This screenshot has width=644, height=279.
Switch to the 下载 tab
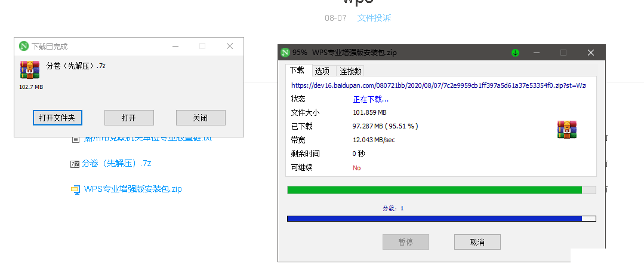click(x=297, y=70)
